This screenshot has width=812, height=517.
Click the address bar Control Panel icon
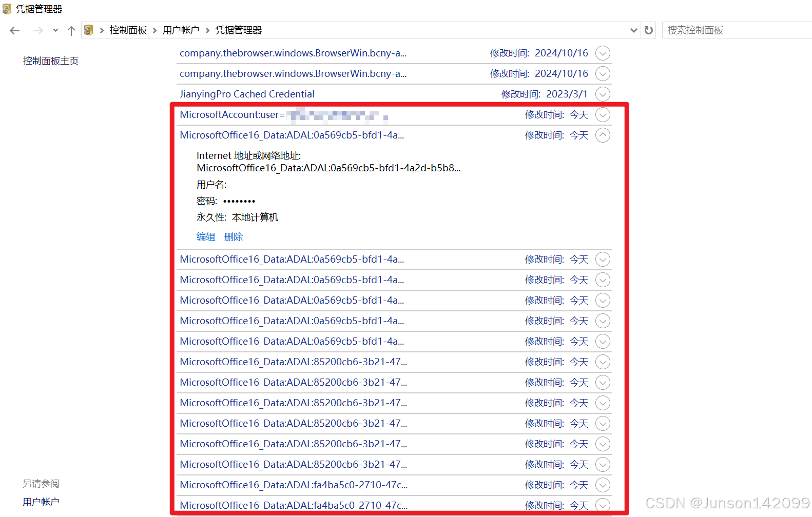[x=88, y=30]
